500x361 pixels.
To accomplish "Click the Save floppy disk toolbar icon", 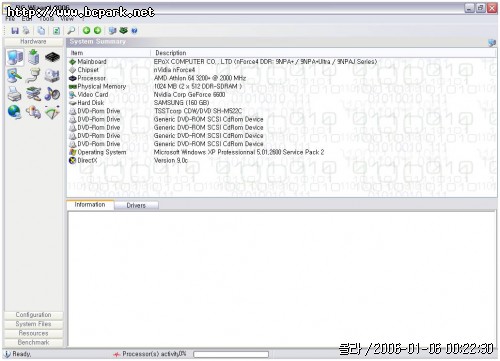I will (15, 31).
